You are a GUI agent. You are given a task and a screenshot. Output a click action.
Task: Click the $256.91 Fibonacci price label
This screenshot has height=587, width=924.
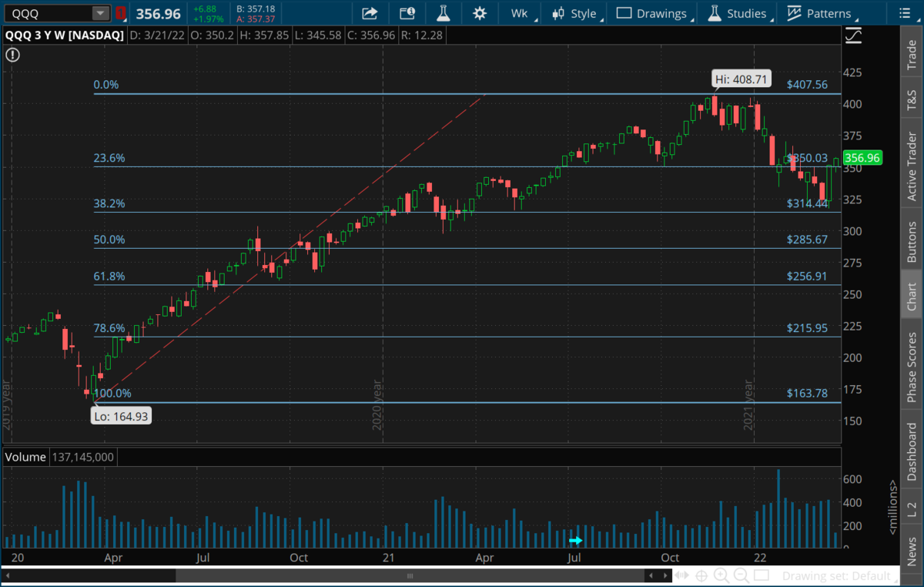[x=807, y=276]
